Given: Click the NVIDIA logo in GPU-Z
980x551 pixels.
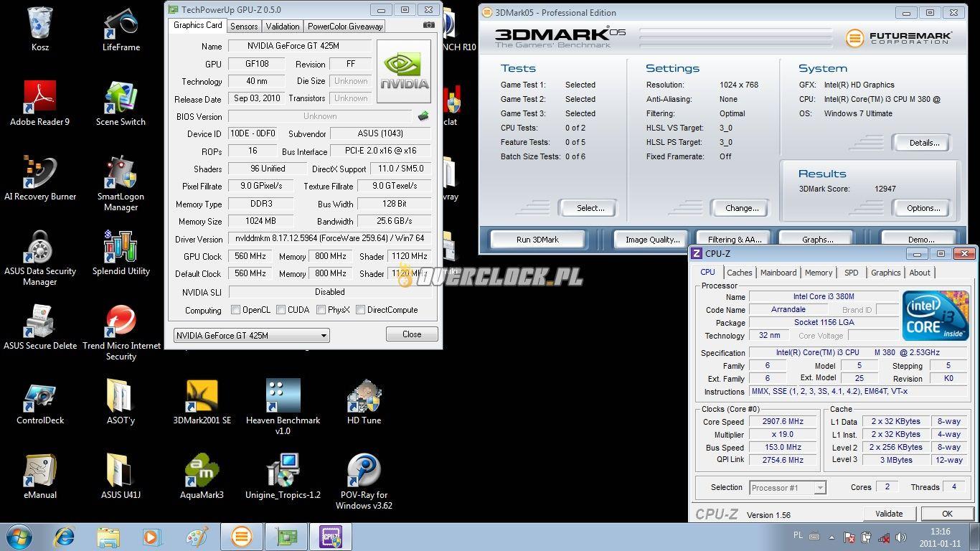Looking at the screenshot, I should point(404,71).
